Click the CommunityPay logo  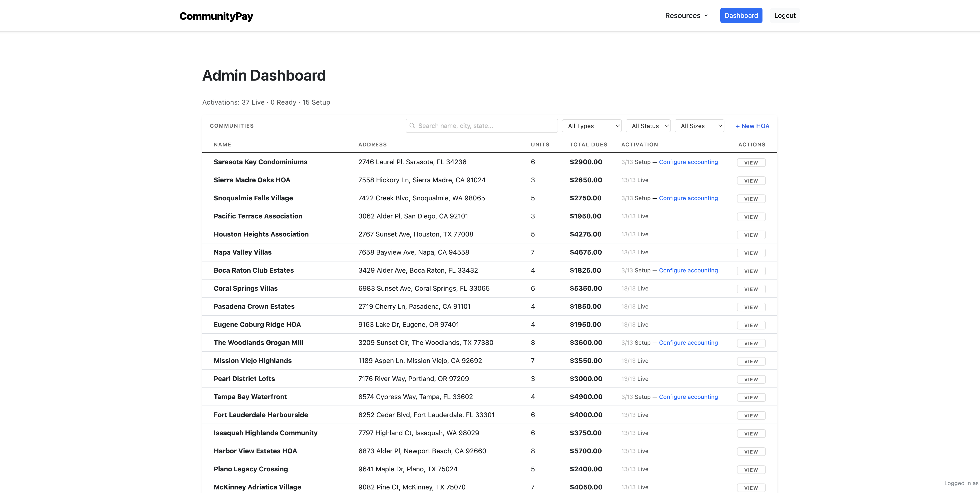click(x=216, y=16)
